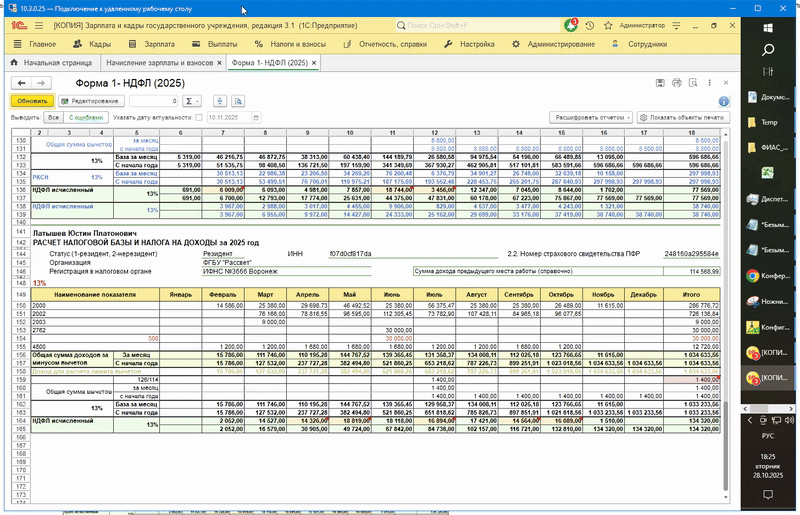Open favorites star icon

pos(608,25)
